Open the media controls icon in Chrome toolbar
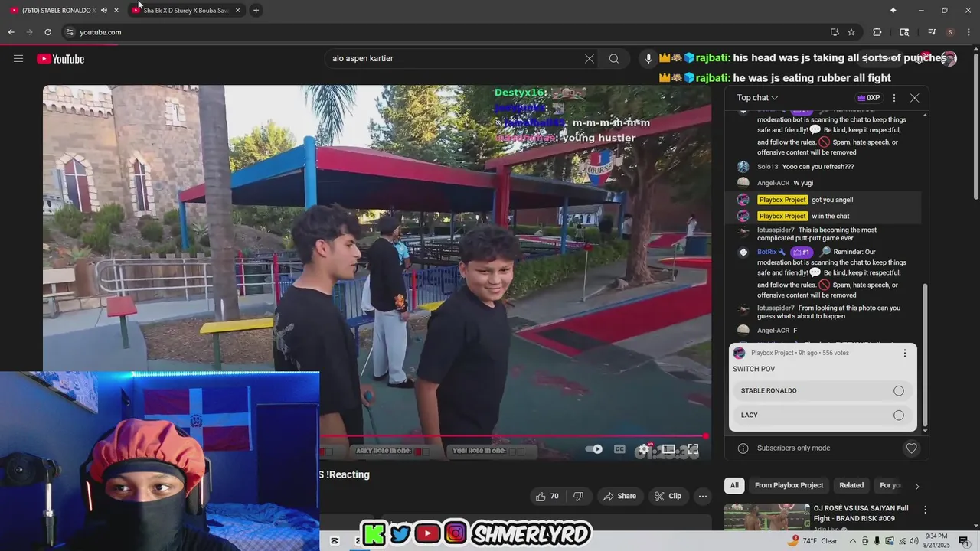This screenshot has height=551, width=980. click(x=932, y=32)
